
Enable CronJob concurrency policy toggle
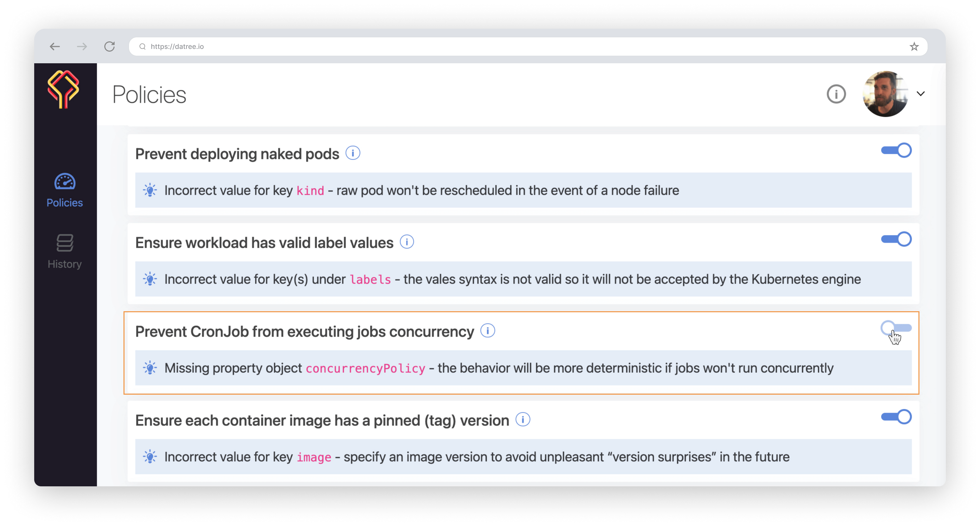[x=896, y=328]
